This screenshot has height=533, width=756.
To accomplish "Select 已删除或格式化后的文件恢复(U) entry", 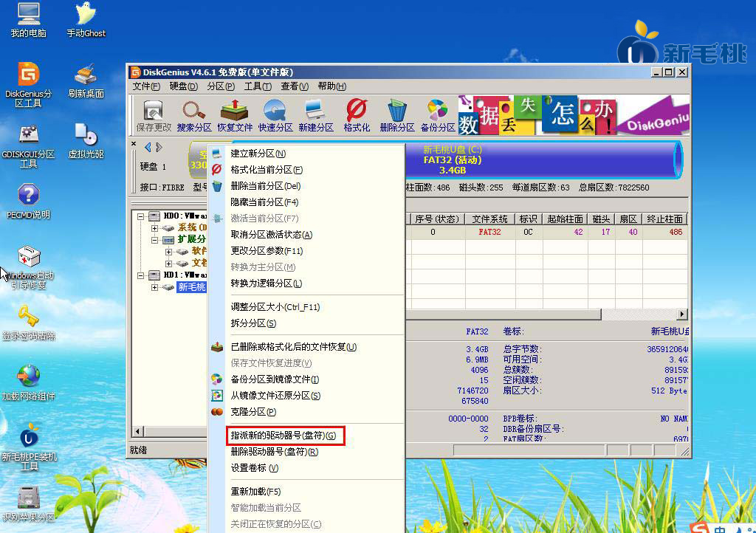I will point(306,347).
